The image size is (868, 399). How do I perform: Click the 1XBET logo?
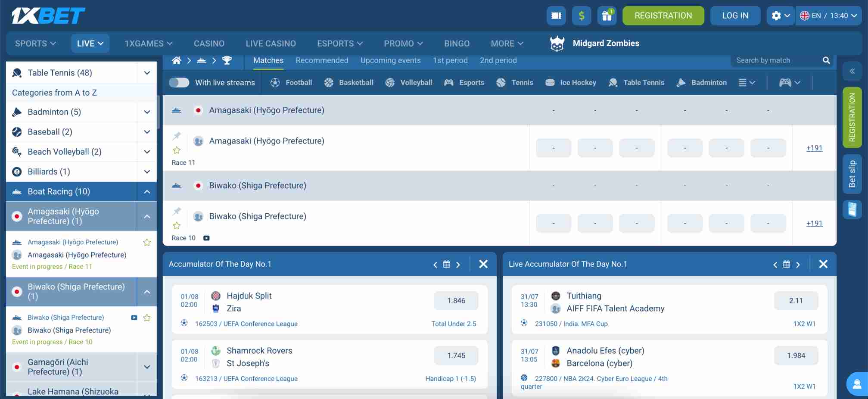[48, 16]
